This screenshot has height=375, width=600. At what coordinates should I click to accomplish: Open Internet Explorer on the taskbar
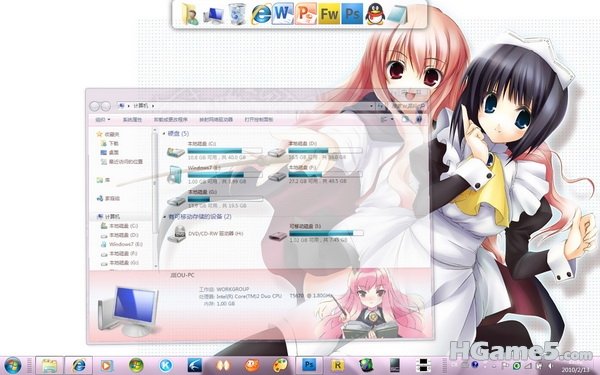[x=79, y=365]
